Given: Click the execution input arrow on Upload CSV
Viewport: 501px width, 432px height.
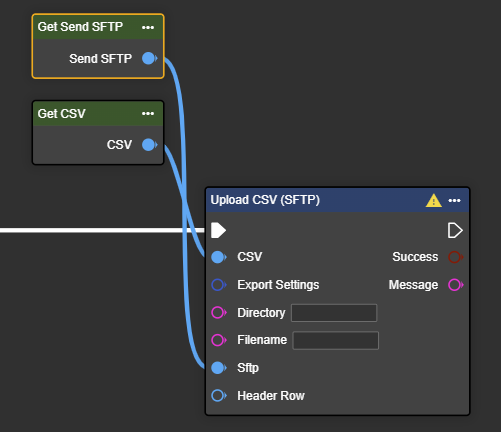Looking at the screenshot, I should click(x=219, y=230).
